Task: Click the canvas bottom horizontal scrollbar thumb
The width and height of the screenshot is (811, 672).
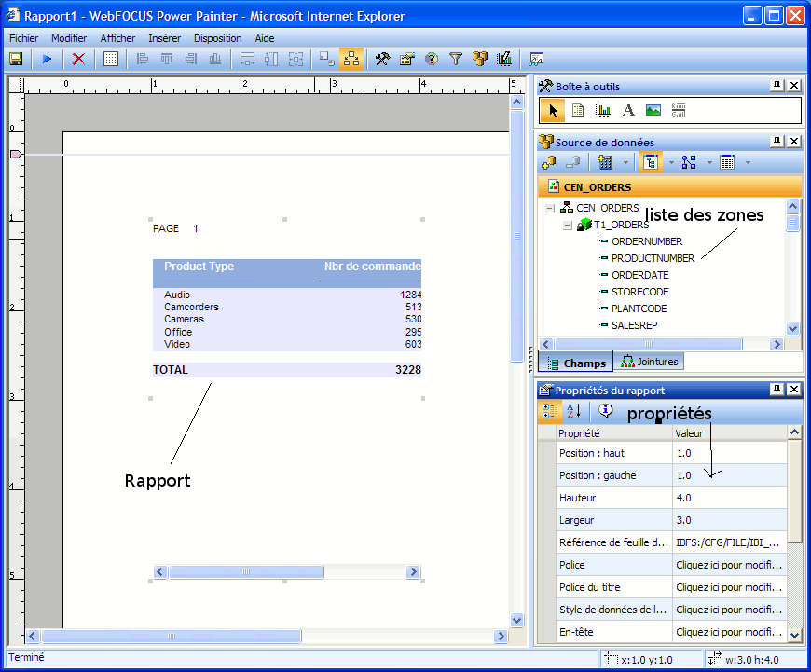Action: [172, 636]
